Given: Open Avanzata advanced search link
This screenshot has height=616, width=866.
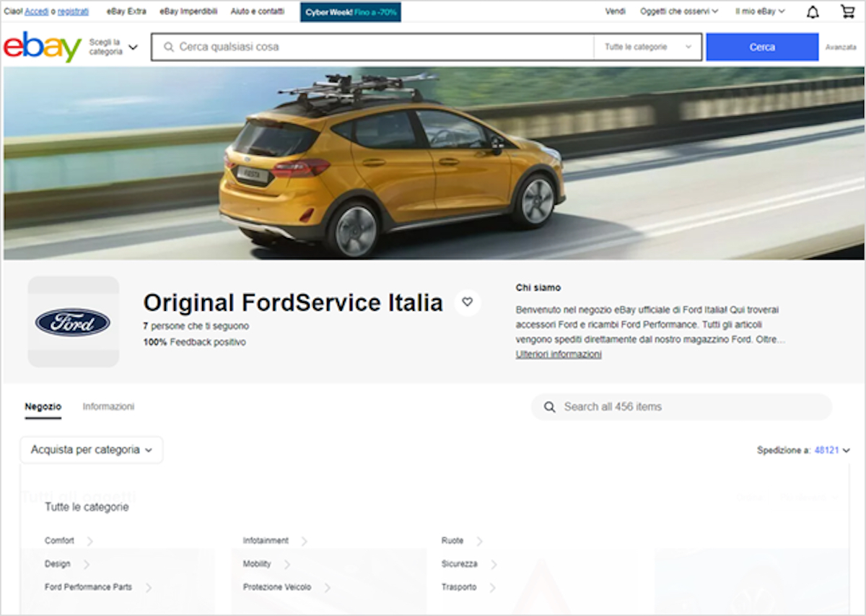Looking at the screenshot, I should [841, 48].
